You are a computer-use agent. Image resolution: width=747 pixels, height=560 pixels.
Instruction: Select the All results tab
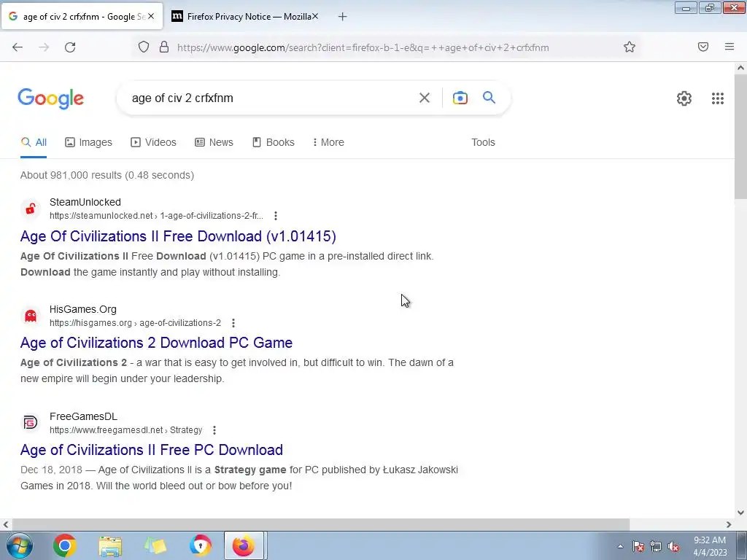click(34, 142)
